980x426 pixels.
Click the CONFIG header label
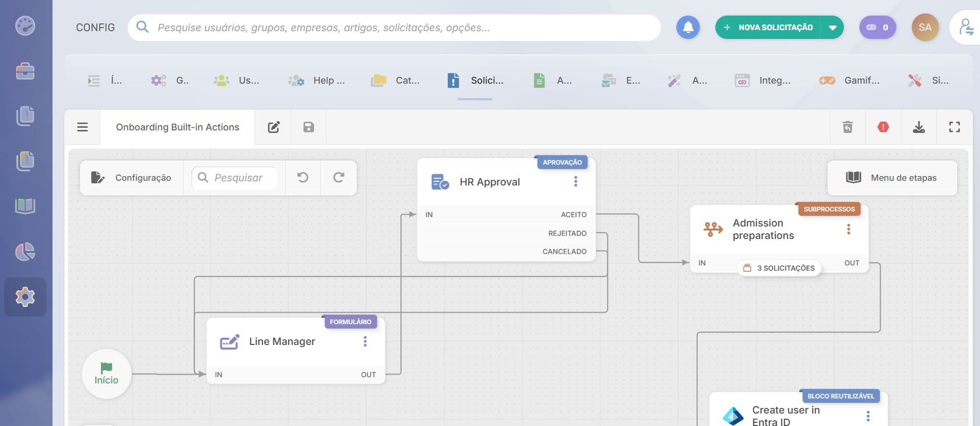click(x=96, y=28)
